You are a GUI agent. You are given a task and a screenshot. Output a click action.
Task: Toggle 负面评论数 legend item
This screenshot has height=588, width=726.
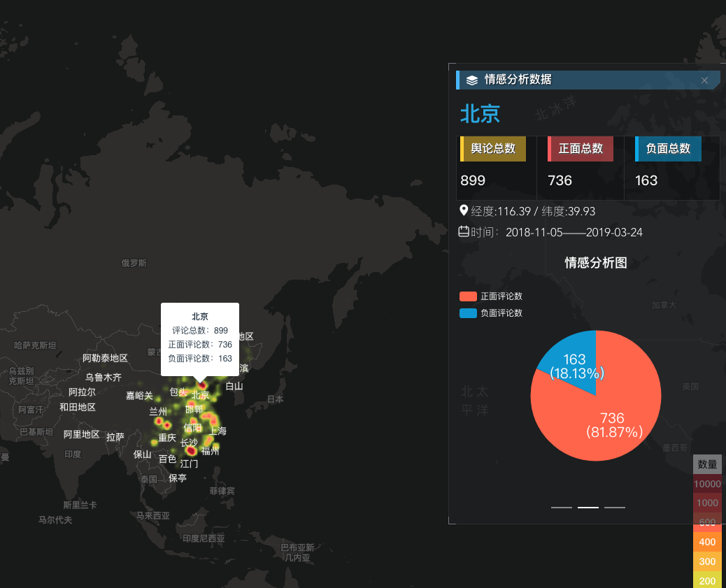491,313
